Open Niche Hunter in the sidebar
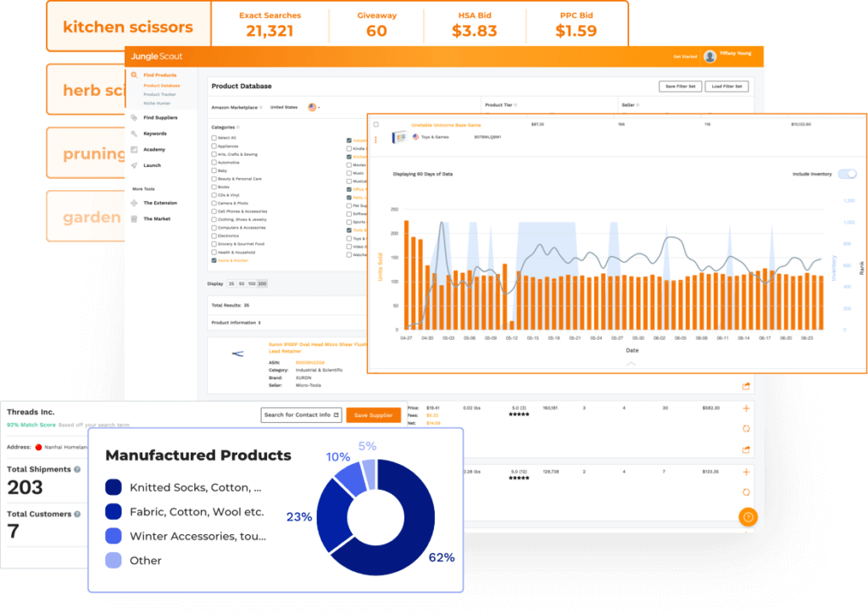This screenshot has height=613, width=868. coord(157,103)
